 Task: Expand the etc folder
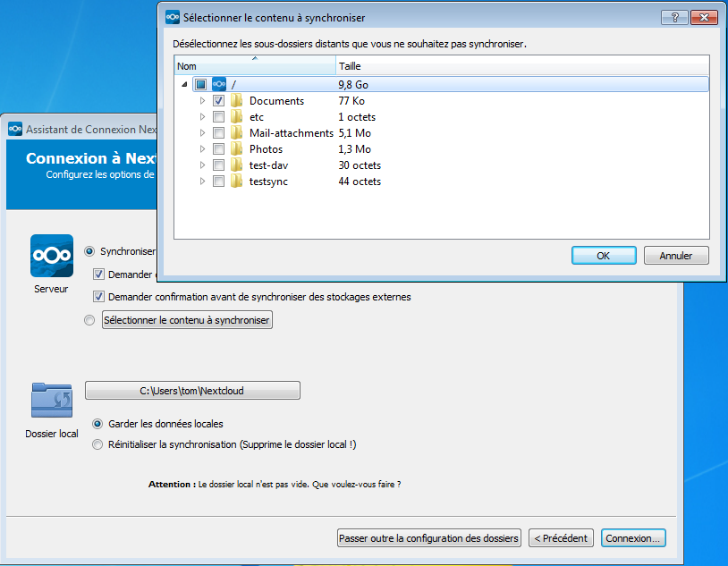click(202, 116)
